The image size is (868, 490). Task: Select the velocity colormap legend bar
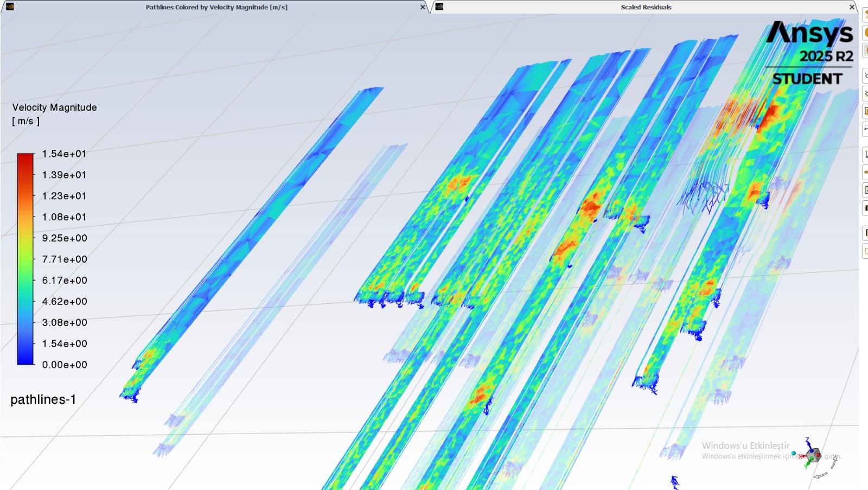pyautogui.click(x=25, y=259)
